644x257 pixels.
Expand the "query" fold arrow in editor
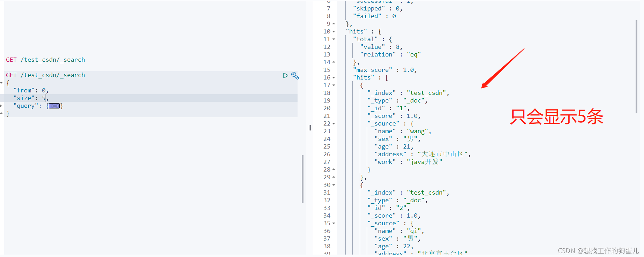point(1,106)
